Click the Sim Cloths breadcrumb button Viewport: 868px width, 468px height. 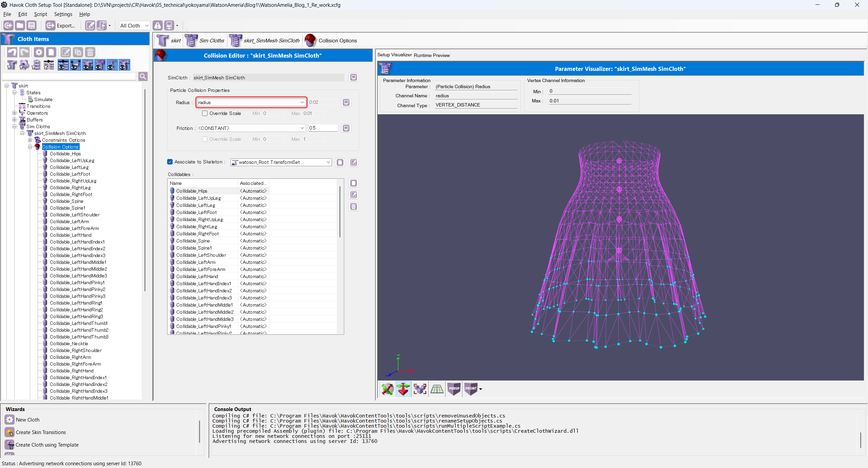[x=205, y=41]
